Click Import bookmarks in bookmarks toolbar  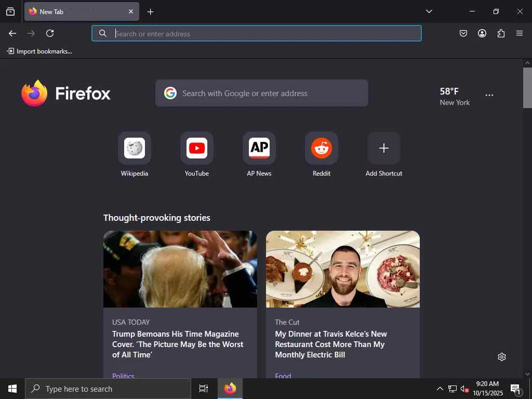pyautogui.click(x=39, y=51)
